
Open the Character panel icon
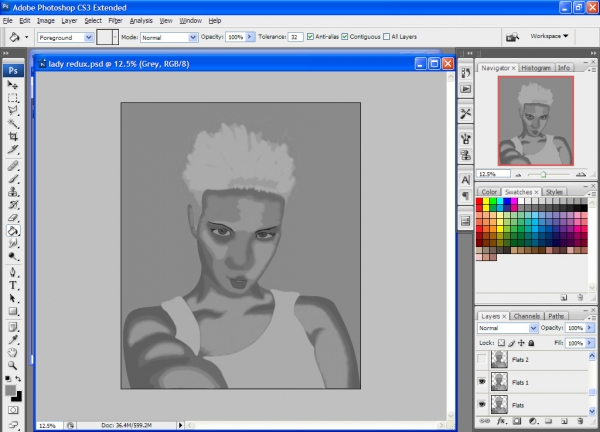click(x=465, y=180)
